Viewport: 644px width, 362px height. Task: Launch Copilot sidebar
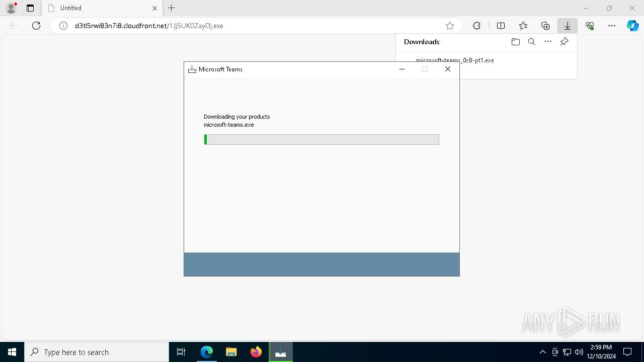click(633, 26)
